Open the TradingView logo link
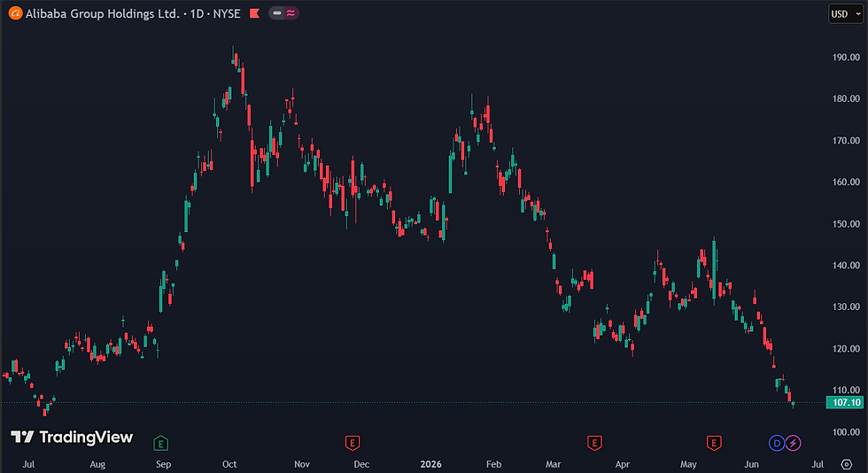This screenshot has height=473, width=868. click(x=72, y=438)
